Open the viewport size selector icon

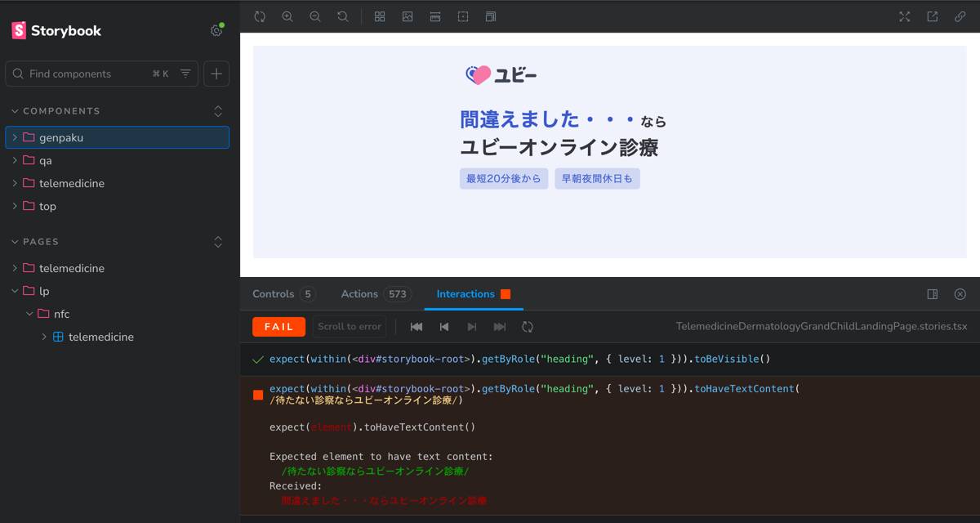pyautogui.click(x=491, y=16)
